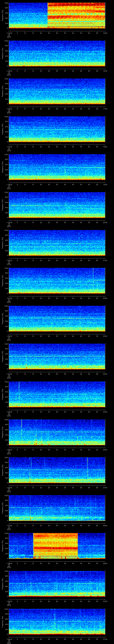Click the 1:26:00 start time label

pyautogui.click(x=9, y=488)
